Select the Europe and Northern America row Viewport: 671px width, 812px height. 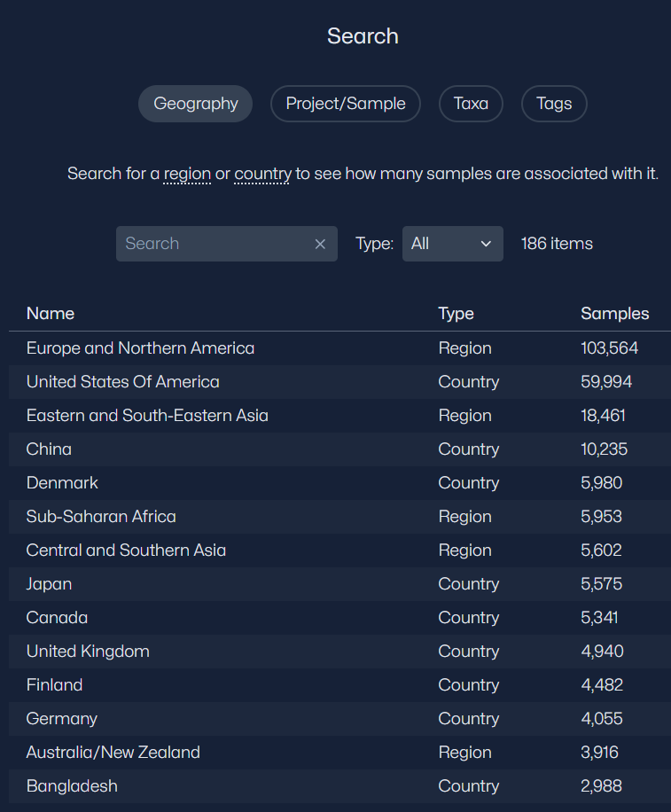[140, 348]
